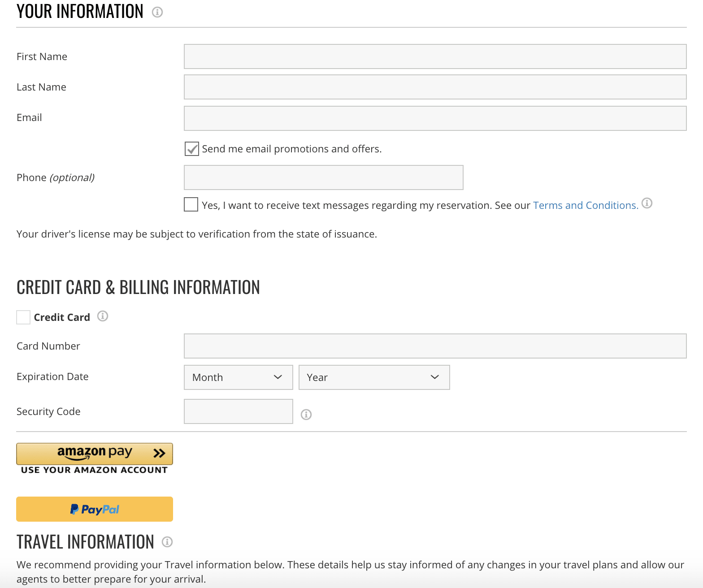This screenshot has height=588, width=703.
Task: Click the optional Phone input field
Action: 323,177
